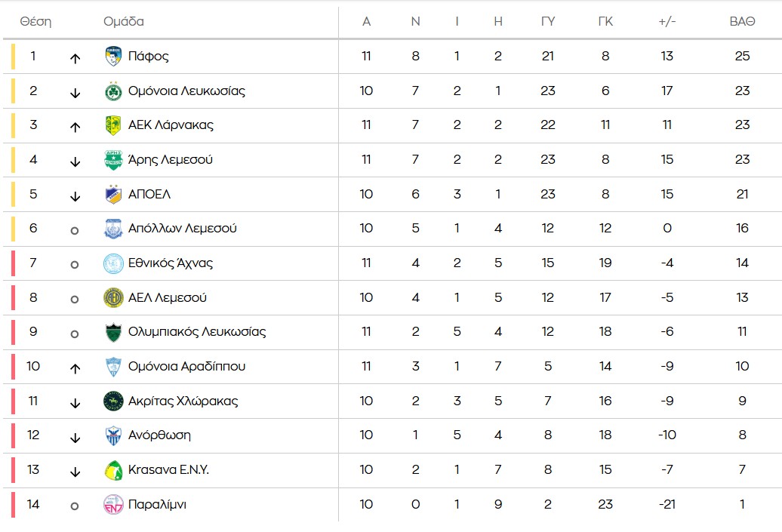Image resolution: width=782 pixels, height=532 pixels.
Task: Click the Άρης Λεμεσού team badge
Action: pos(113,160)
